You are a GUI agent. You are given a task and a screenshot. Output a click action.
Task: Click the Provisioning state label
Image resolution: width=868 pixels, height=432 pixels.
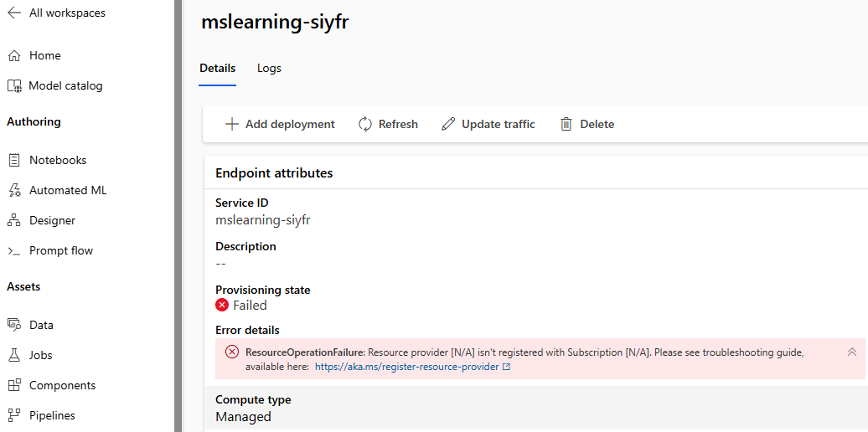[263, 290]
